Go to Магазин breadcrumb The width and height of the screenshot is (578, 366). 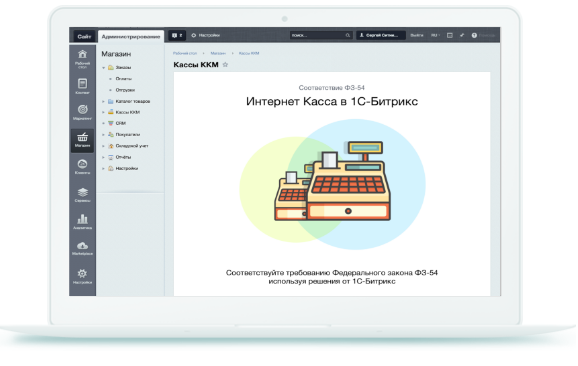click(x=218, y=53)
